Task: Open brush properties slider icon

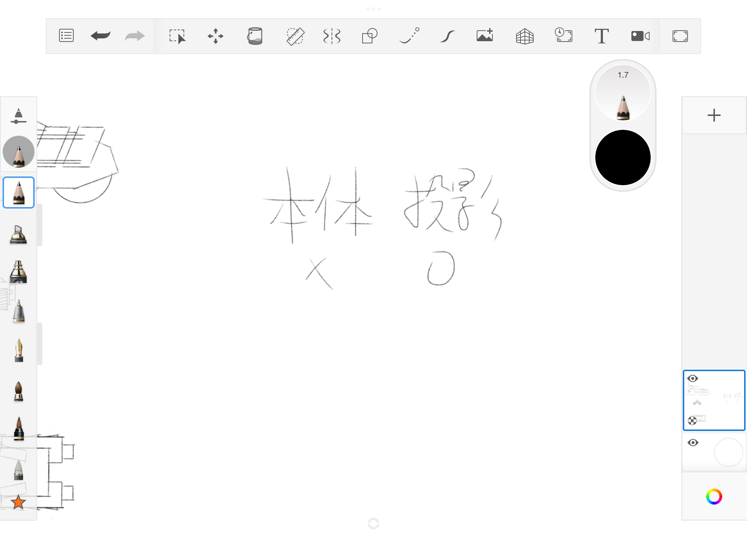Action: pyautogui.click(x=18, y=116)
